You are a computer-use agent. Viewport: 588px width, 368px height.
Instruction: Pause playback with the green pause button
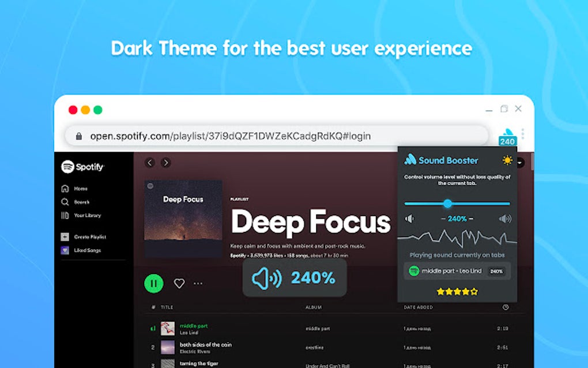tap(154, 283)
